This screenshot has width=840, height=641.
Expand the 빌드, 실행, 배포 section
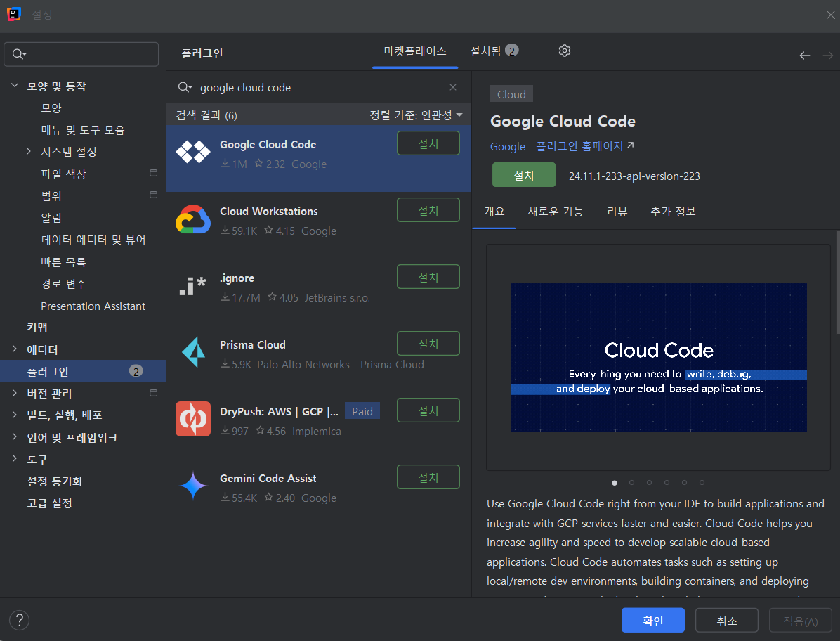[x=15, y=414]
